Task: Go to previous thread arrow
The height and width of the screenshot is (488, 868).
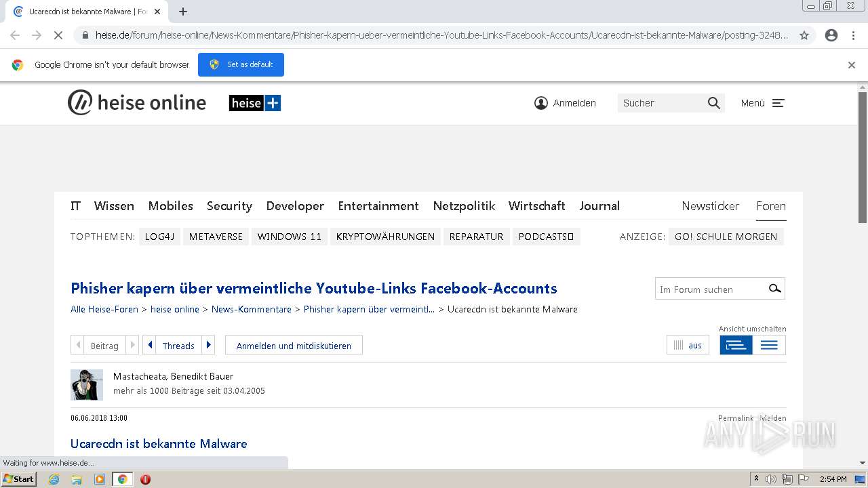Action: (149, 345)
